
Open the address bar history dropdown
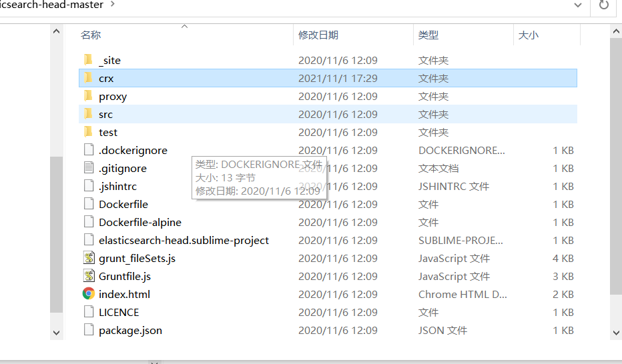coord(578,5)
